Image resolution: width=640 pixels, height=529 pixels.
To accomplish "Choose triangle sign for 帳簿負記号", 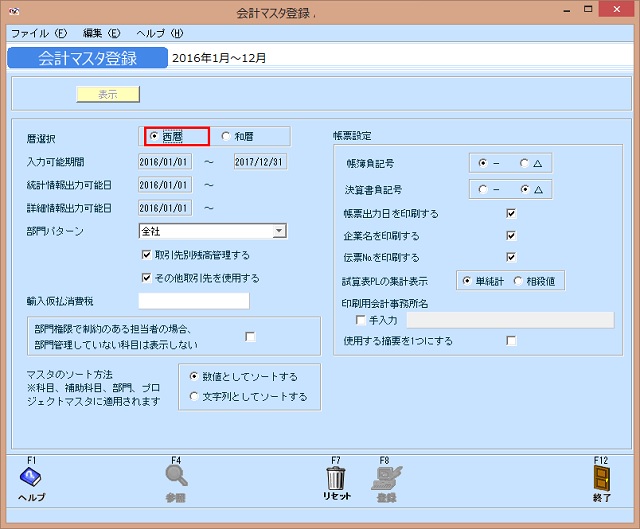I will (524, 163).
